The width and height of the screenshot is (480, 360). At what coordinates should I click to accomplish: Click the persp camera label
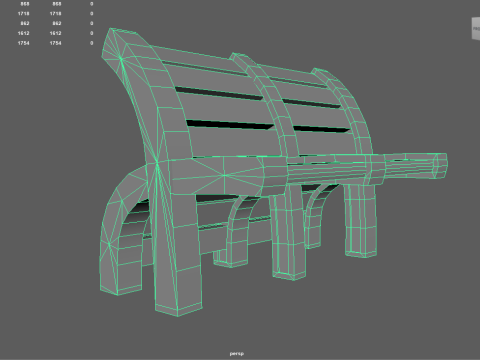click(x=237, y=353)
